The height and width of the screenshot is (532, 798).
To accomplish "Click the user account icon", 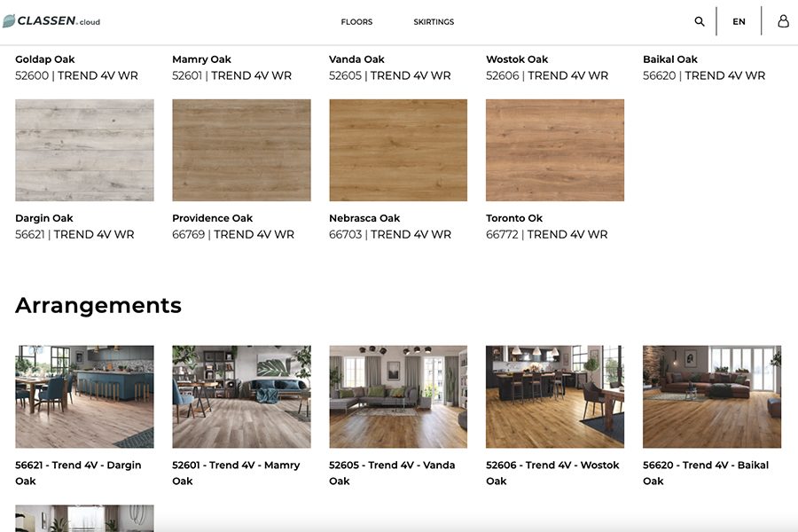I will (783, 21).
